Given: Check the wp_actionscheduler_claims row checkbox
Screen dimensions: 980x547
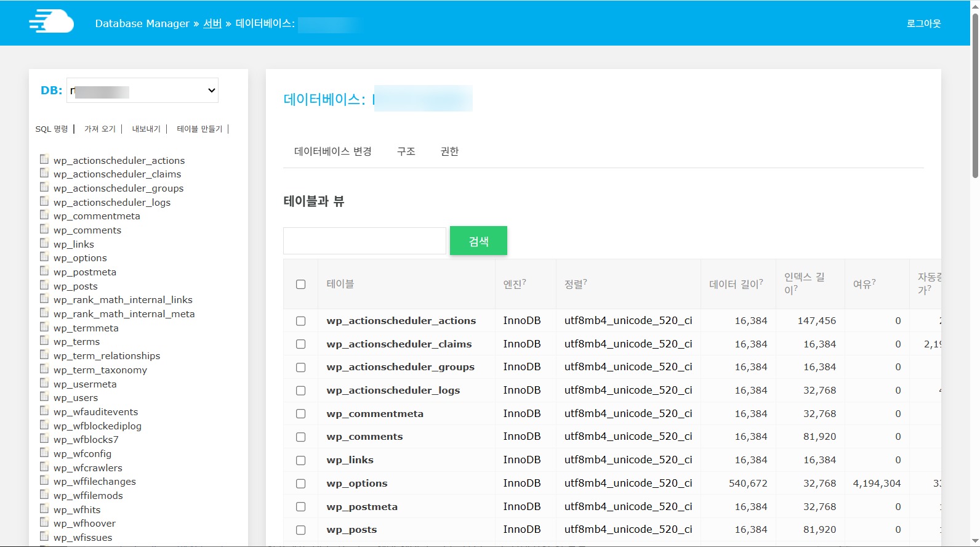Looking at the screenshot, I should pos(300,344).
